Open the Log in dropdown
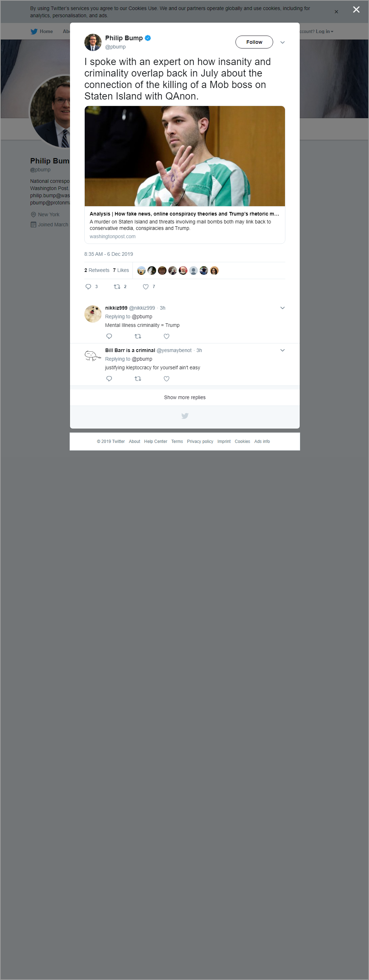This screenshot has height=980, width=369. click(x=324, y=32)
